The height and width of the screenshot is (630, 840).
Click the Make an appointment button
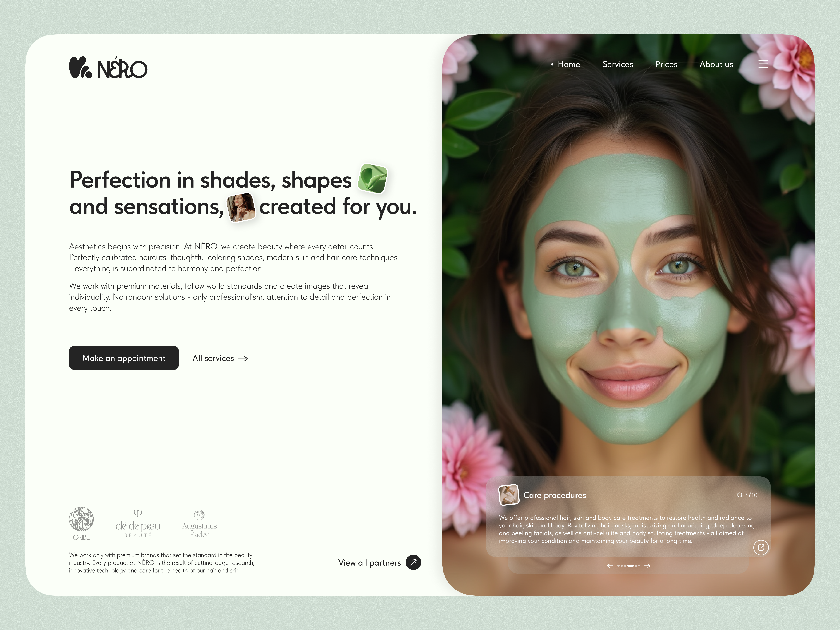tap(124, 358)
